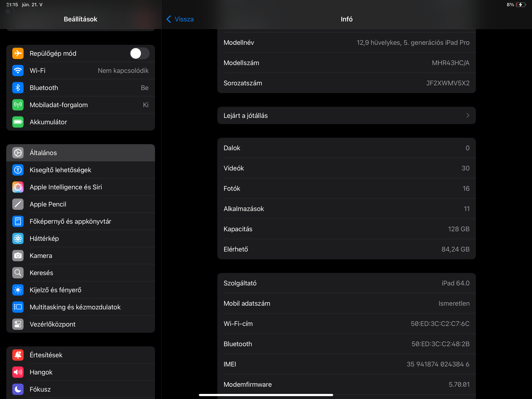Tap the Bluetooth icon in sidebar

[x=18, y=88]
